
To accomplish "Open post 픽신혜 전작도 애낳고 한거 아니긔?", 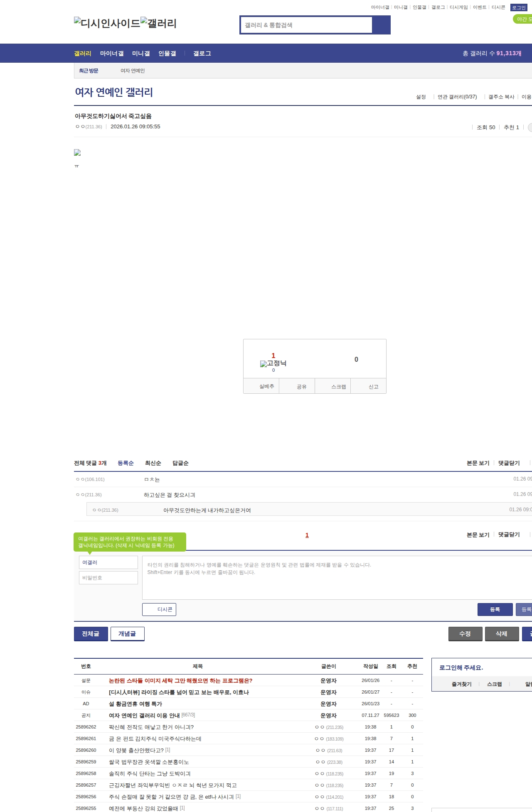I will point(151,727).
